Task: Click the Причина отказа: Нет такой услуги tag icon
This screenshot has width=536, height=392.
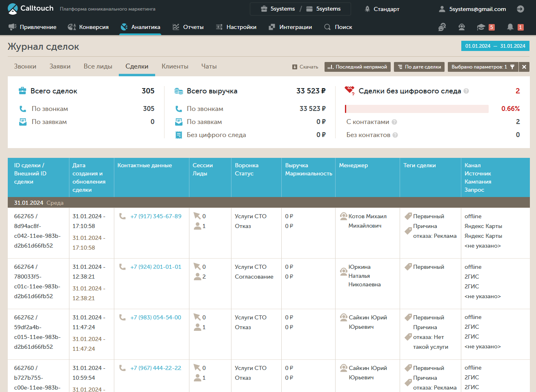Action: [408, 337]
